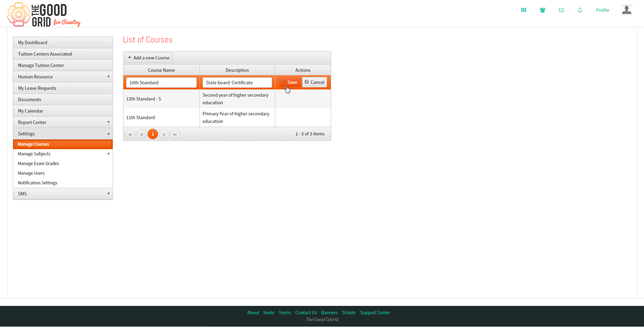Image resolution: width=644 pixels, height=328 pixels.
Task: Go to the first page of courses
Action: [x=130, y=134]
